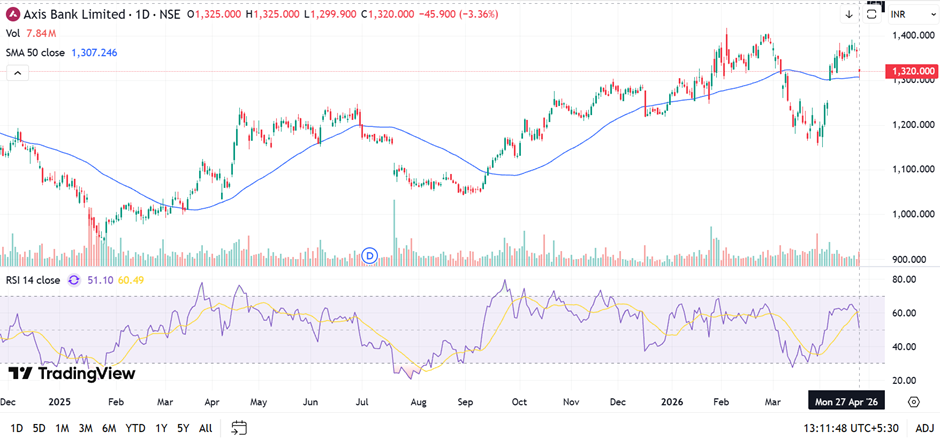940x439 pixels.
Task: Click the down arrow icon near INR
Action: pyautogui.click(x=849, y=15)
